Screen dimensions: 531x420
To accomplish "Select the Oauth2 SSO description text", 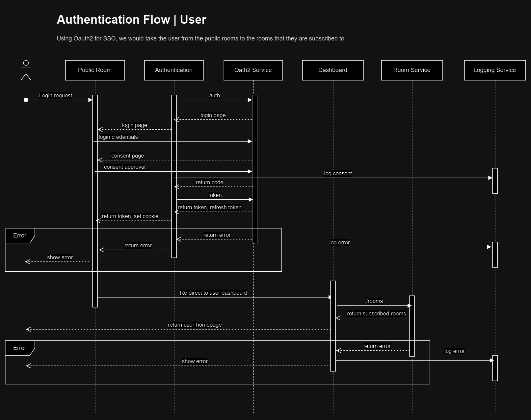I will point(201,38).
